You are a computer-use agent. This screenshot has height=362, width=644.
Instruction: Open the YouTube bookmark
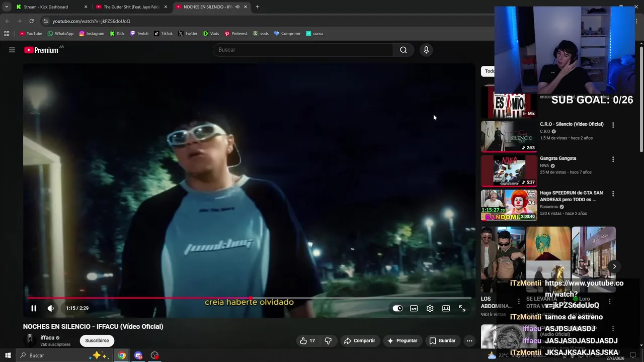click(31, 34)
